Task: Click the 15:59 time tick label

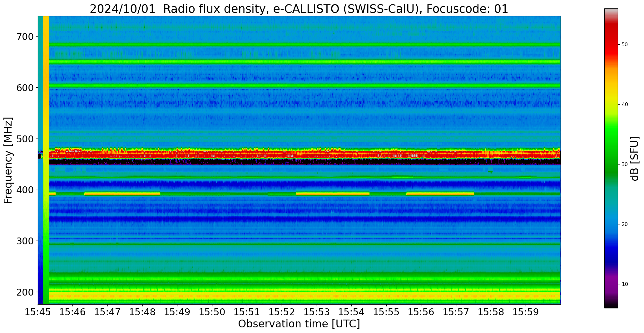Action: tap(526, 312)
